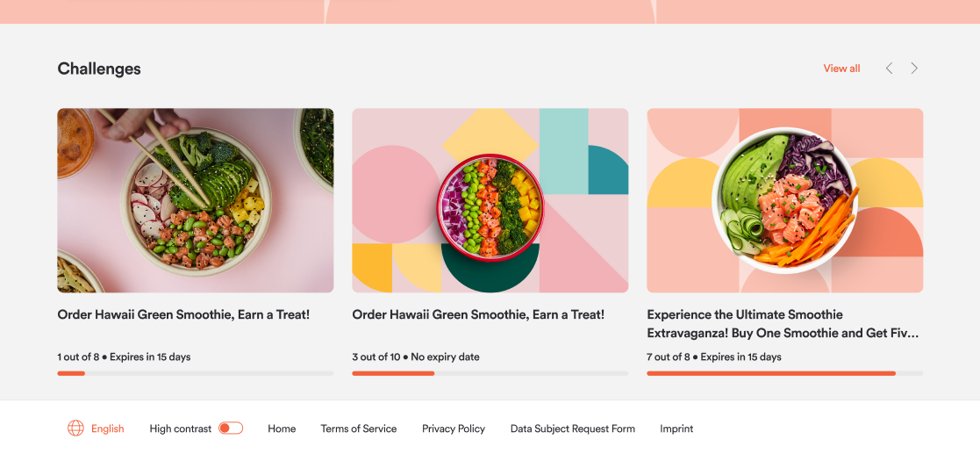Open first Order Hawaii Green Smoothie challenge title
This screenshot has height=454, width=980.
183,315
